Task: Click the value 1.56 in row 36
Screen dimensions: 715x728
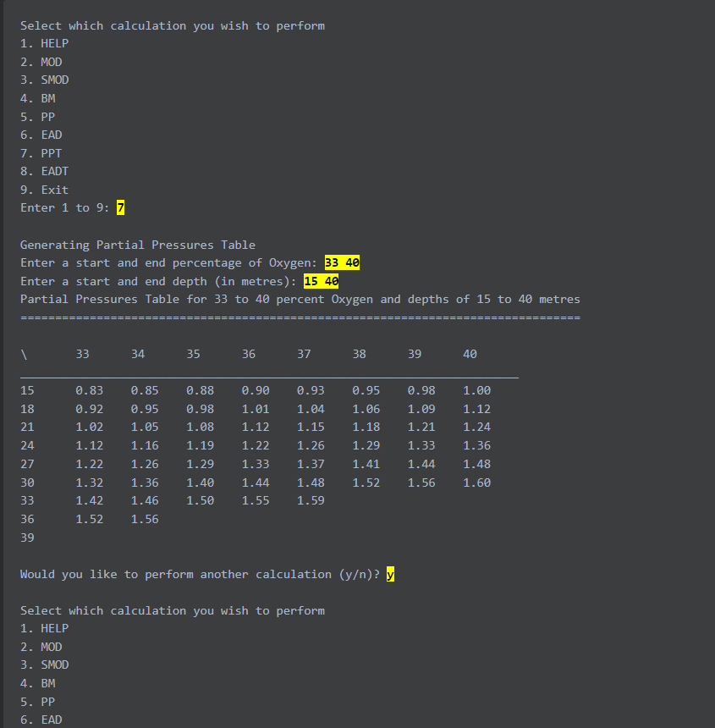Action: pos(145,519)
